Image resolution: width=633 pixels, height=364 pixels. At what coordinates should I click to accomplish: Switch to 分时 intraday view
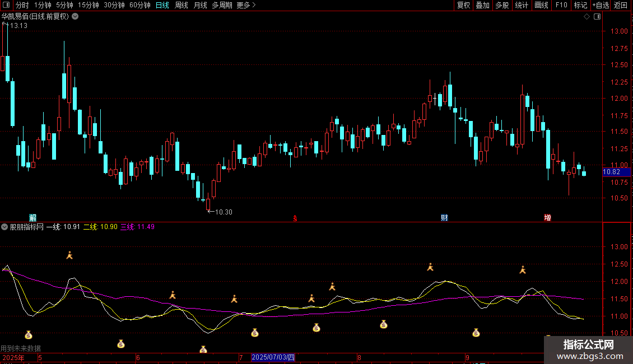(22, 5)
